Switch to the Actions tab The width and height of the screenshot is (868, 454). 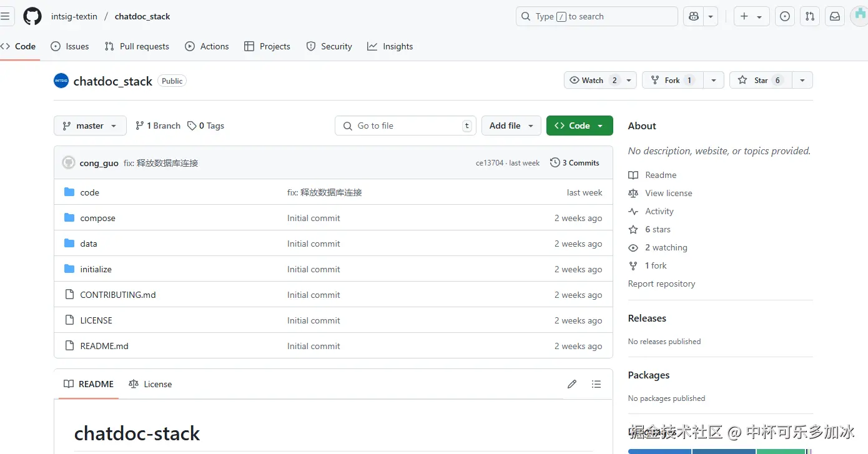(207, 46)
